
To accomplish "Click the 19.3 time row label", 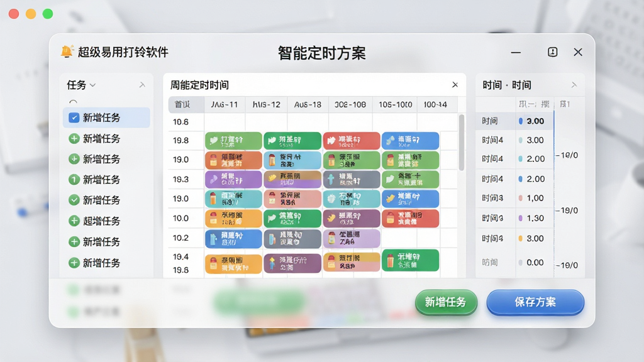I will pyautogui.click(x=180, y=179).
